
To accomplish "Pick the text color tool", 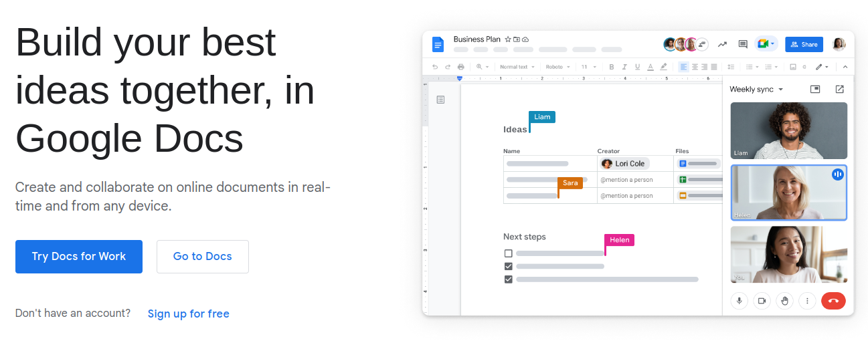I will [650, 67].
